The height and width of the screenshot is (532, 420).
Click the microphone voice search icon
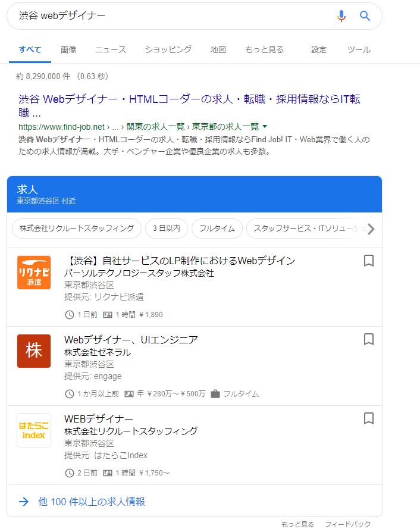pyautogui.click(x=341, y=16)
